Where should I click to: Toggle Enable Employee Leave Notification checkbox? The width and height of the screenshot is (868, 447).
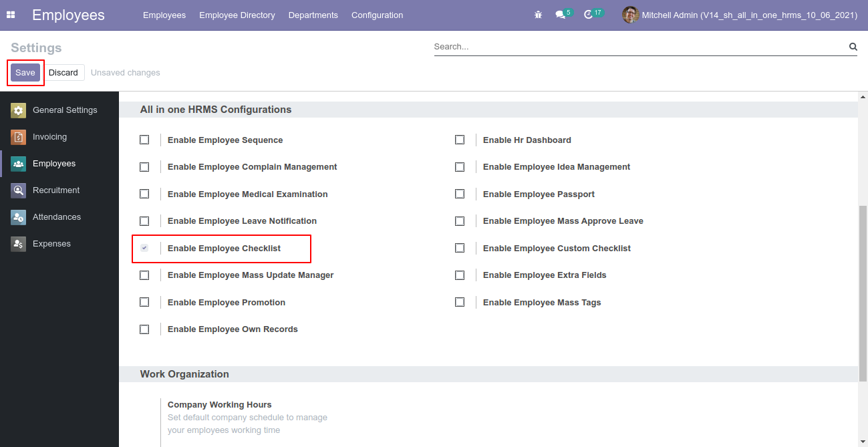tap(144, 221)
